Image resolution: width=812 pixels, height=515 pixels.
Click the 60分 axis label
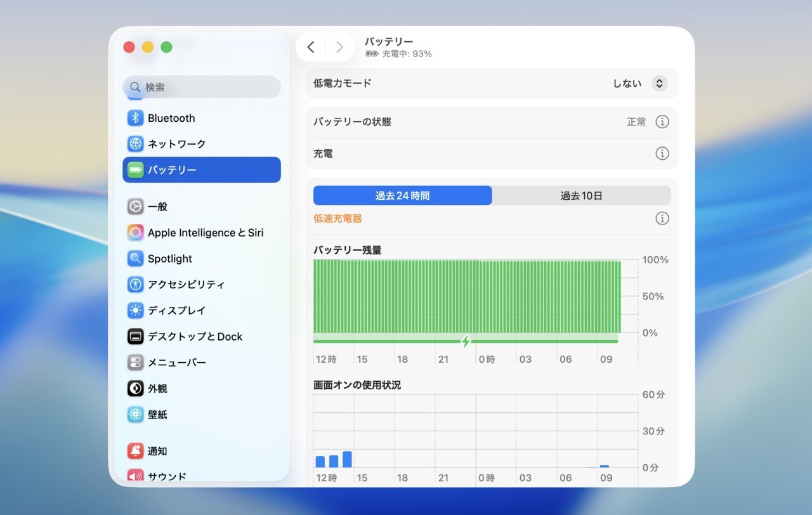point(653,394)
